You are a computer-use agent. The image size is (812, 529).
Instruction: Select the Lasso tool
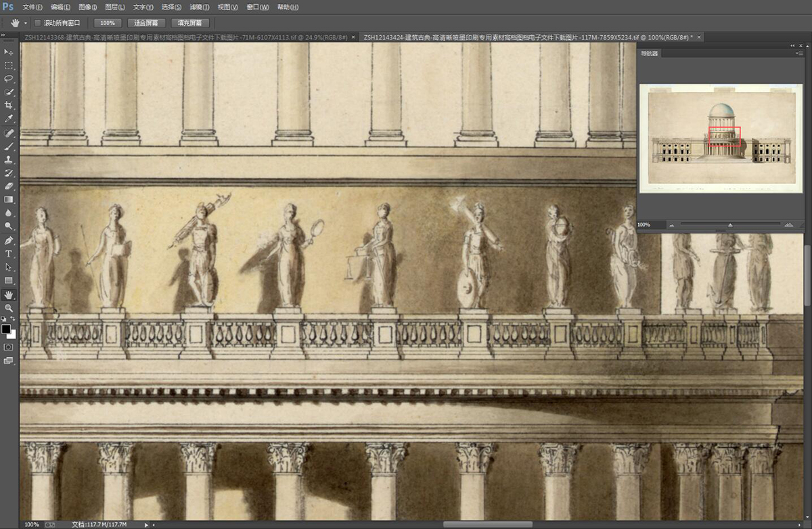pyautogui.click(x=9, y=78)
